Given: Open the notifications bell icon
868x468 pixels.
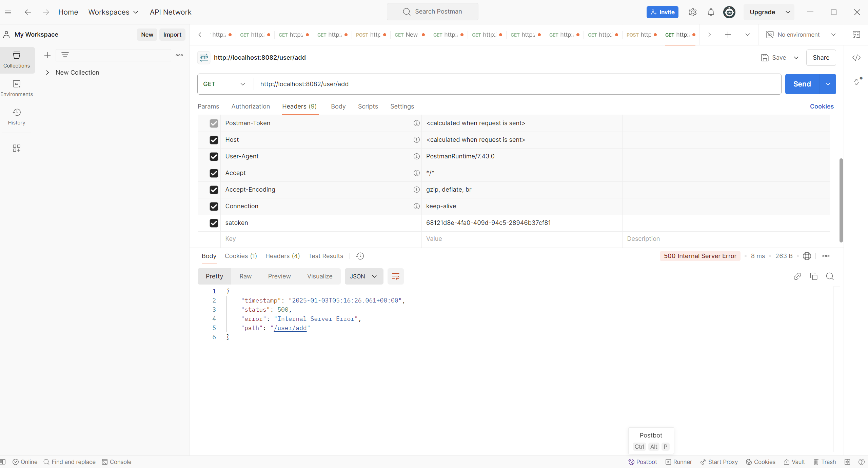Looking at the screenshot, I should (x=711, y=12).
